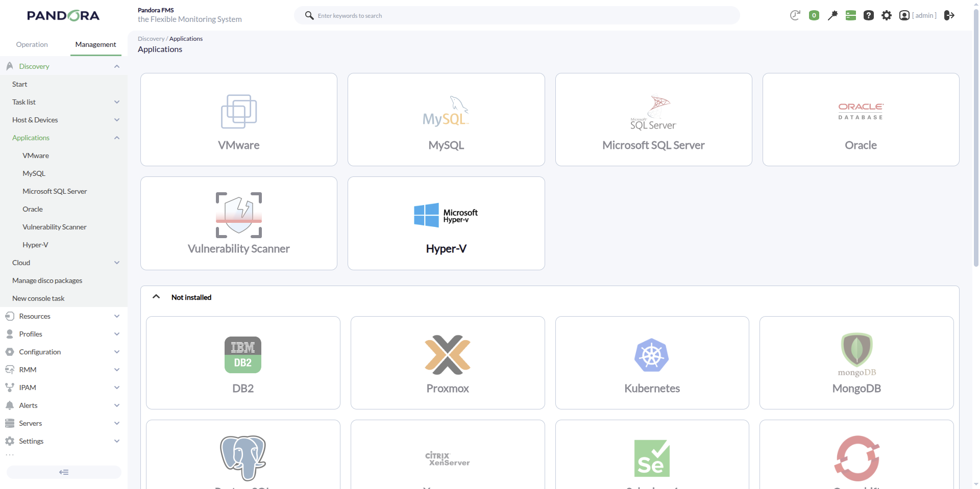Select the IBM DB2 card
Image resolution: width=980 pixels, height=489 pixels.
pyautogui.click(x=243, y=363)
